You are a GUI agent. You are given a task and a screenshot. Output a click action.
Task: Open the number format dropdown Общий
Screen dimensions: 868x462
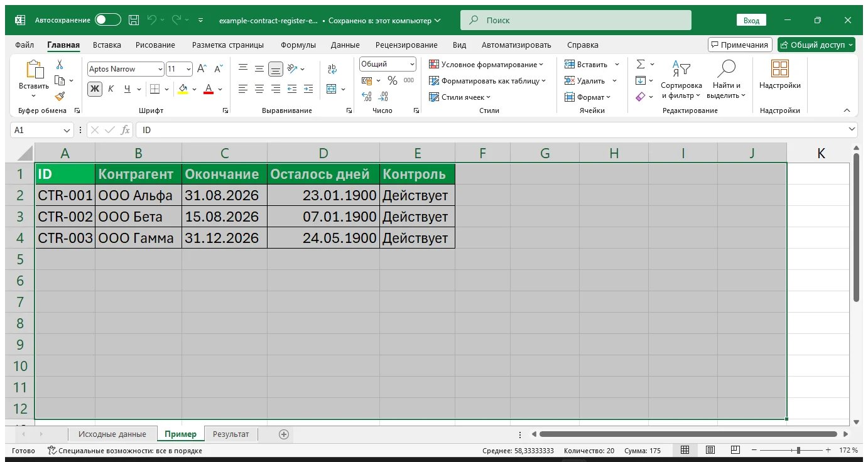tap(412, 64)
